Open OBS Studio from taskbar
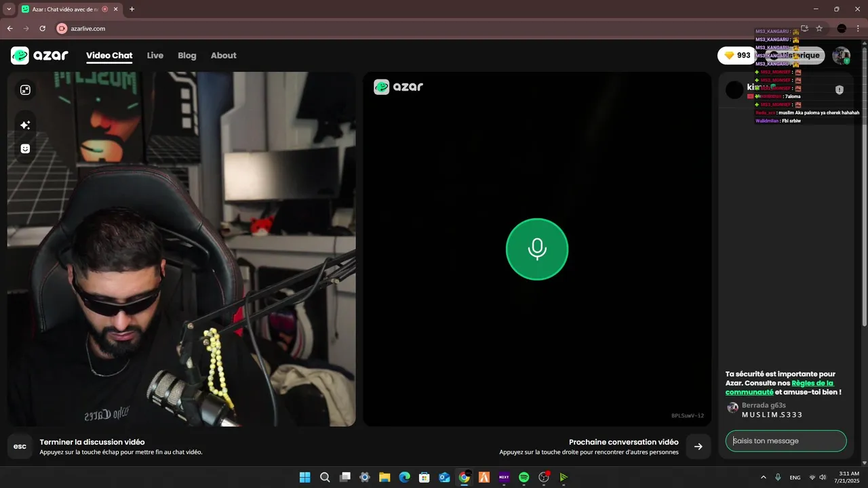The height and width of the screenshot is (488, 868). pos(544,477)
